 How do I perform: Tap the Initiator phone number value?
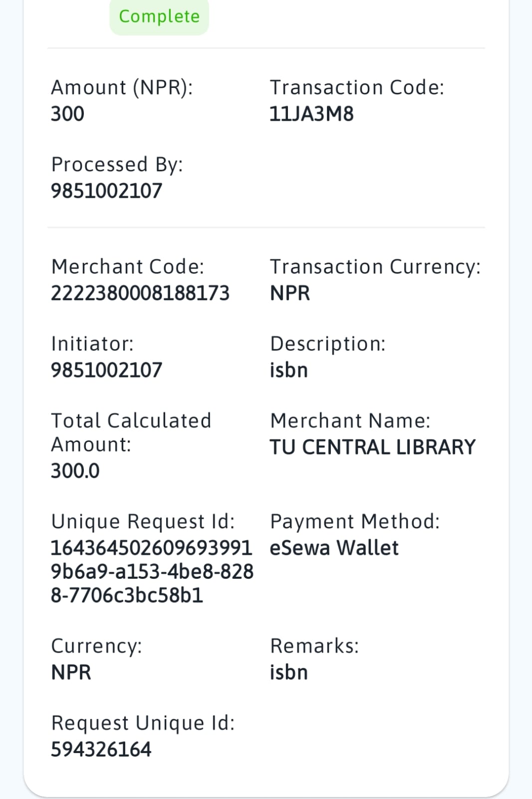106,370
